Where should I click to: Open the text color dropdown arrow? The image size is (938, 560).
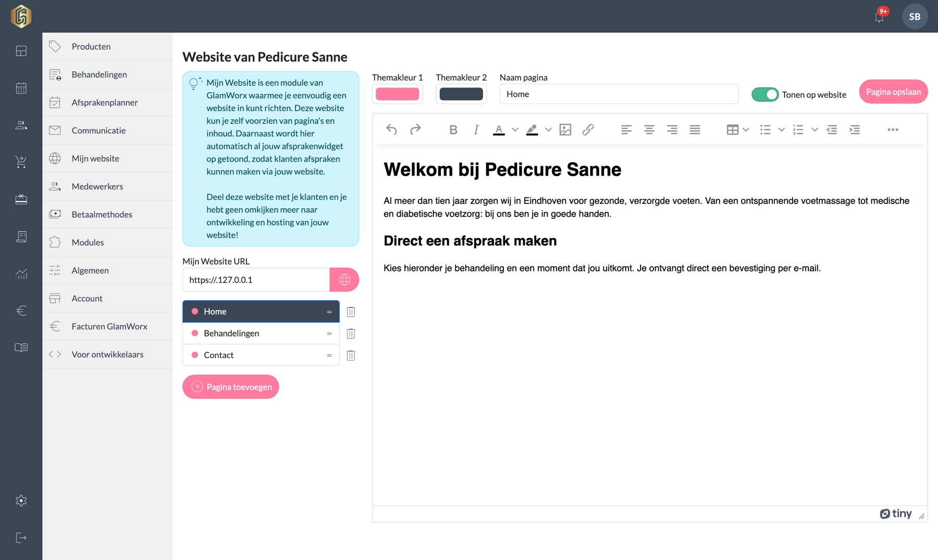(x=515, y=130)
